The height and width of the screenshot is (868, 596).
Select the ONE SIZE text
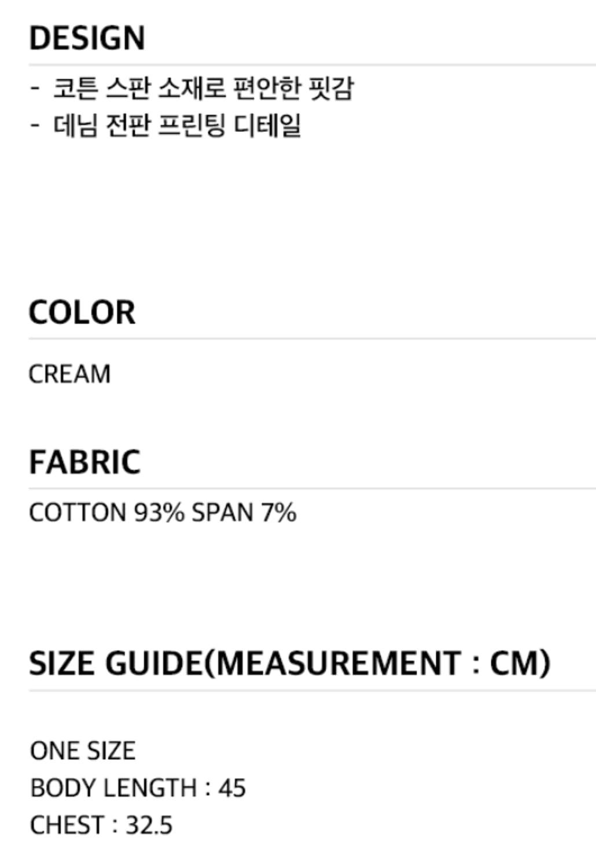click(x=83, y=751)
